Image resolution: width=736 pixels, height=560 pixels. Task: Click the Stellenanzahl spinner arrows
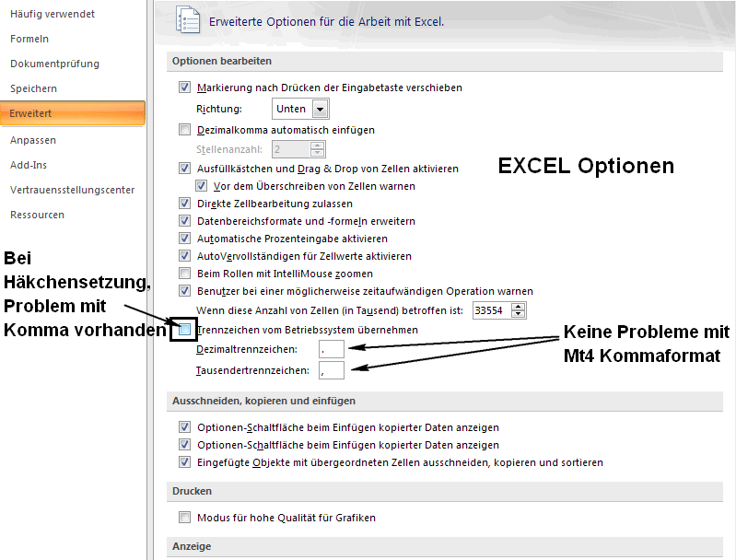click(317, 150)
